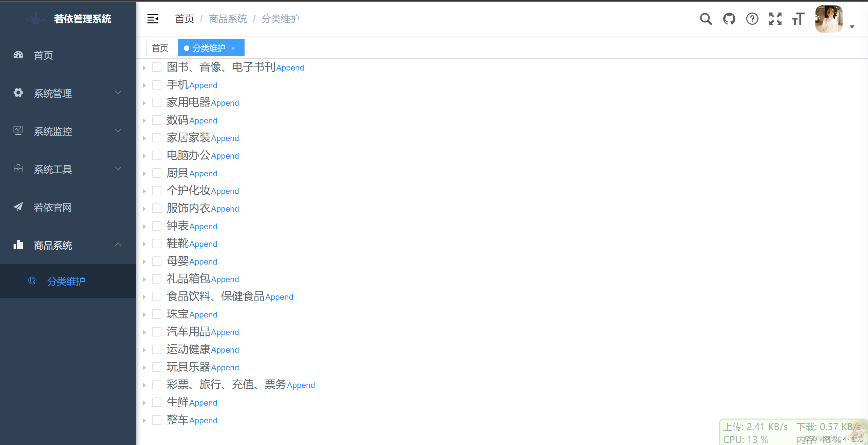Collapse sidebar with hamburger icon
The width and height of the screenshot is (868, 445).
[x=153, y=19]
